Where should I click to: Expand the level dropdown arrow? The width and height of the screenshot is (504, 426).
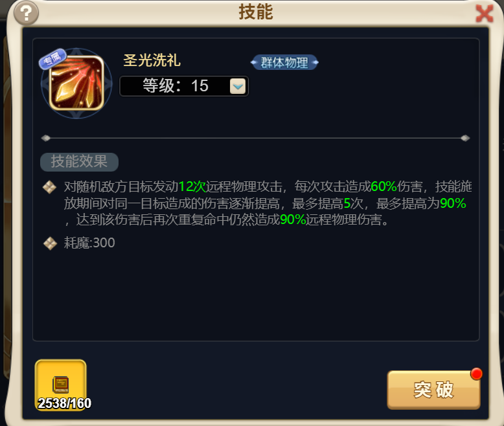click(x=238, y=86)
